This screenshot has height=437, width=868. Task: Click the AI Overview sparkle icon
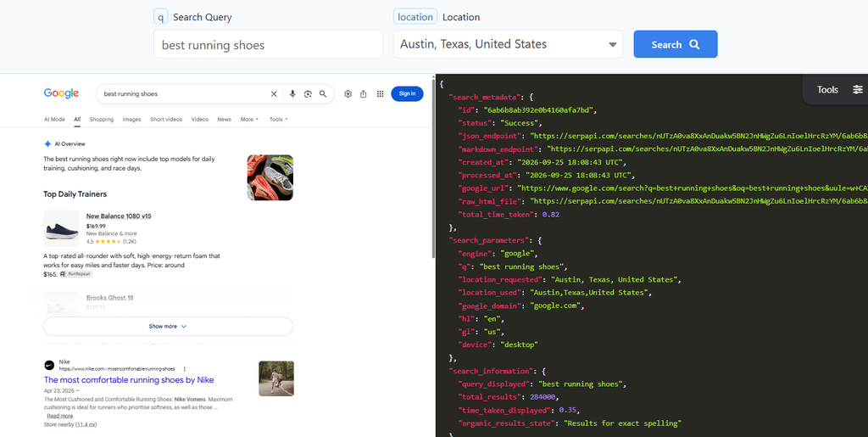(x=47, y=144)
